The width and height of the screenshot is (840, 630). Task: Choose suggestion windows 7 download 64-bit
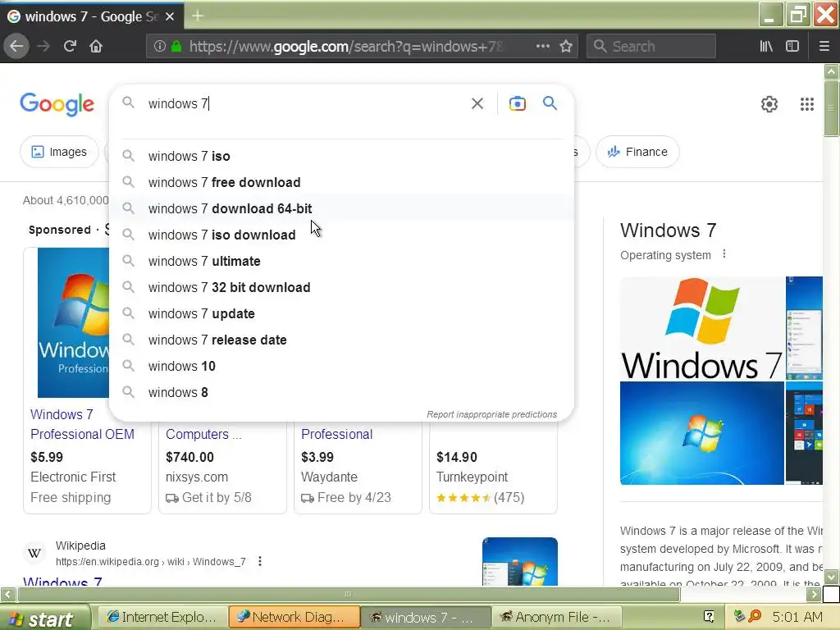coord(342,208)
